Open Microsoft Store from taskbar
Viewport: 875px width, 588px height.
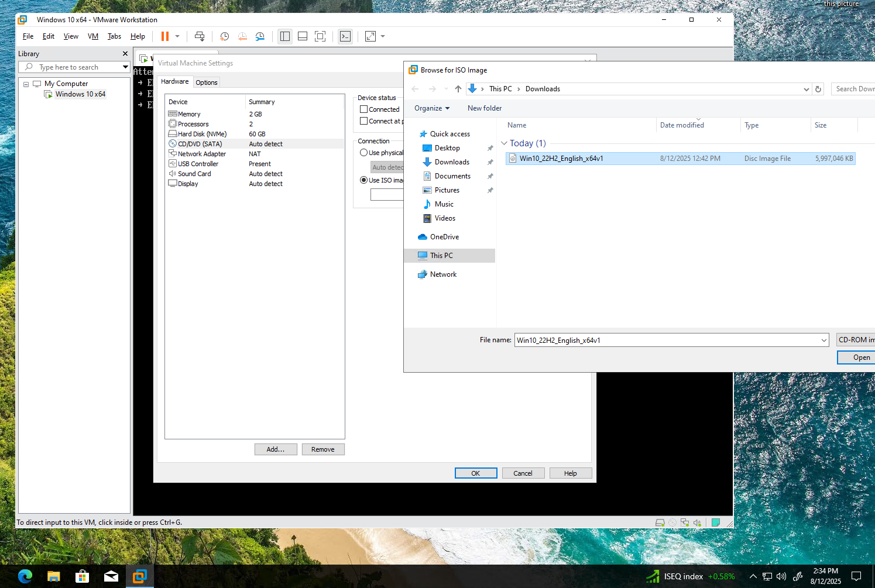point(83,576)
